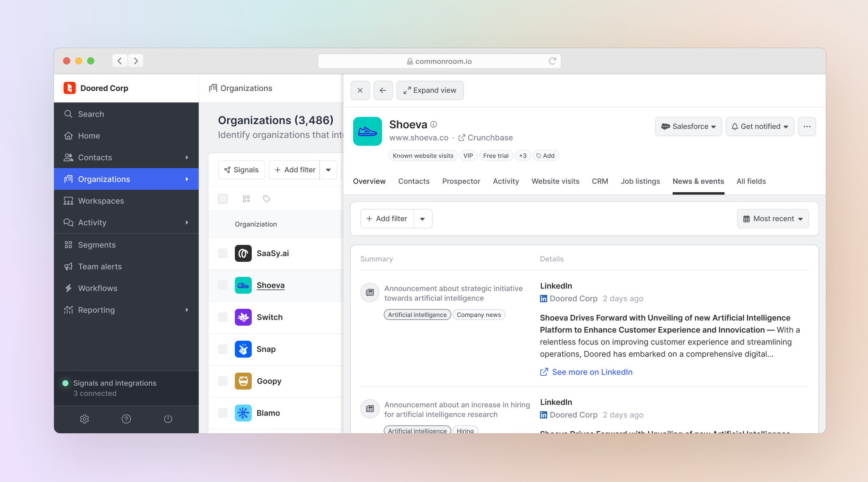Image resolution: width=868 pixels, height=482 pixels.
Task: Click the power logout icon
Action: [x=168, y=419]
